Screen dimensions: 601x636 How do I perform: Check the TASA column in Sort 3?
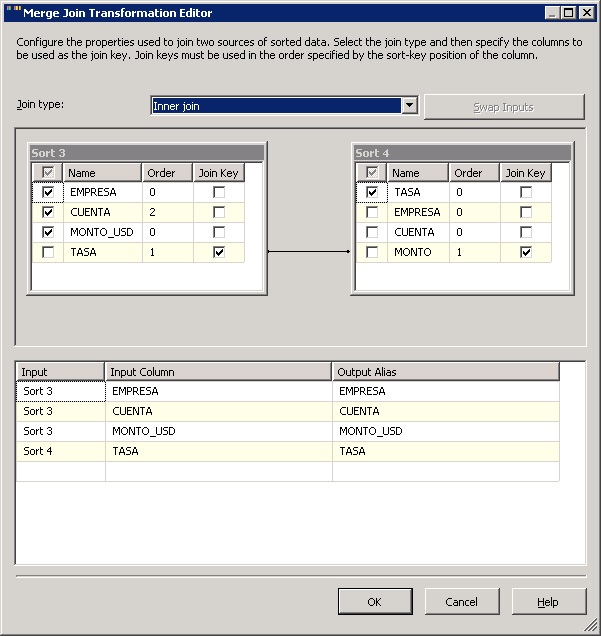coord(47,252)
